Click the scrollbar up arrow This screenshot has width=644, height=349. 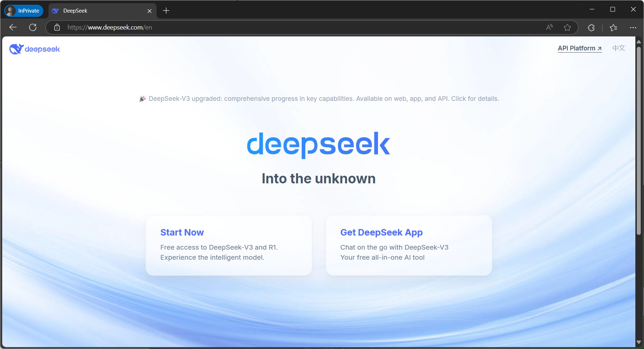[639, 42]
